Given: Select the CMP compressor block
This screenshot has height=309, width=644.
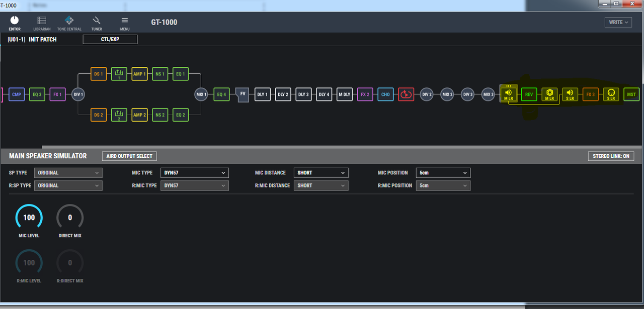Looking at the screenshot, I should [x=17, y=94].
